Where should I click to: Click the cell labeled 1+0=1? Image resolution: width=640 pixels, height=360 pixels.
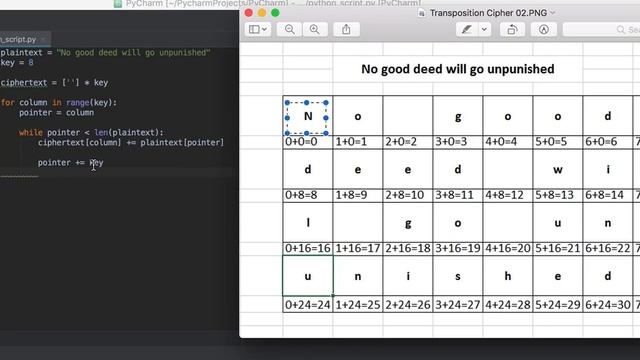358,142
